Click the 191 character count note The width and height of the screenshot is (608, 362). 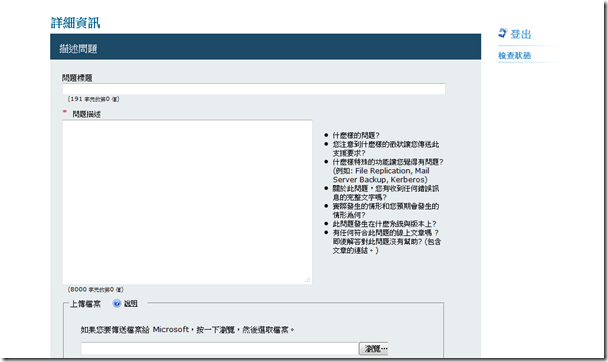[93, 99]
